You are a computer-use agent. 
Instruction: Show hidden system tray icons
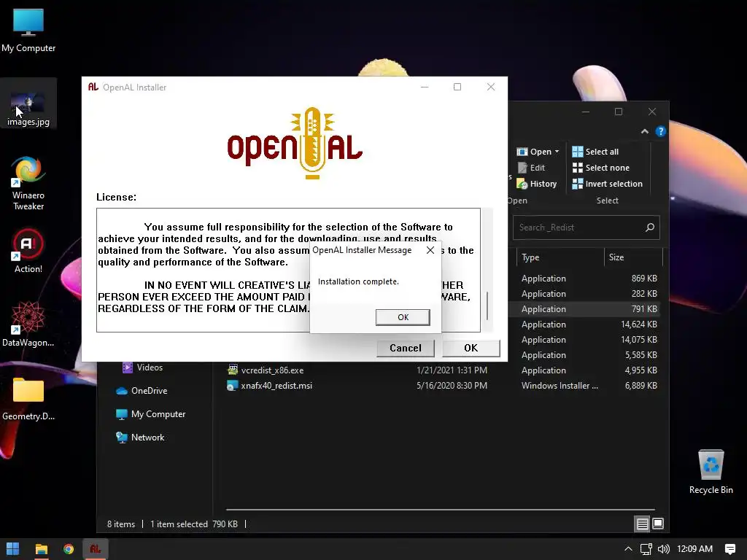[628, 549]
